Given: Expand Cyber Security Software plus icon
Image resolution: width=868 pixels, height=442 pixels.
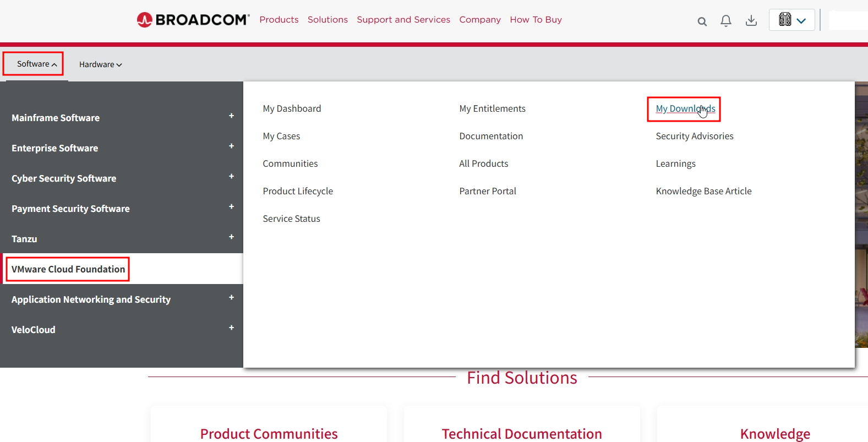Looking at the screenshot, I should click(x=231, y=176).
